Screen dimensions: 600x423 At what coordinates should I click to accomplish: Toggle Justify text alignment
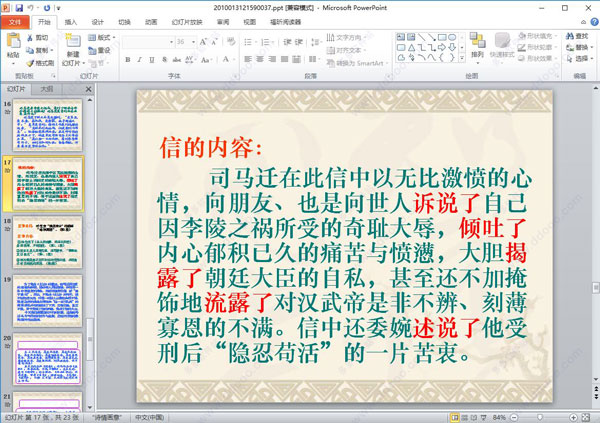pos(284,59)
